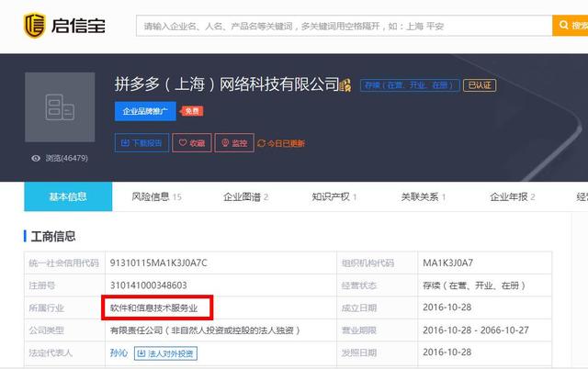Click 成立日期 value 2016-10-28
This screenshot has width=588, height=369.
point(447,307)
